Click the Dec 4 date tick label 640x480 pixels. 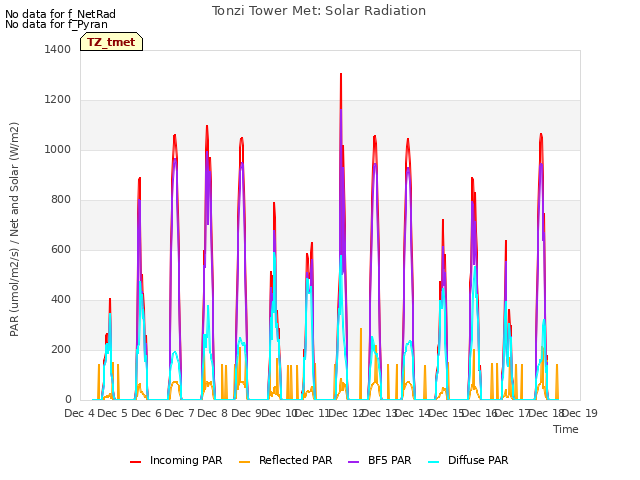[x=79, y=413]
